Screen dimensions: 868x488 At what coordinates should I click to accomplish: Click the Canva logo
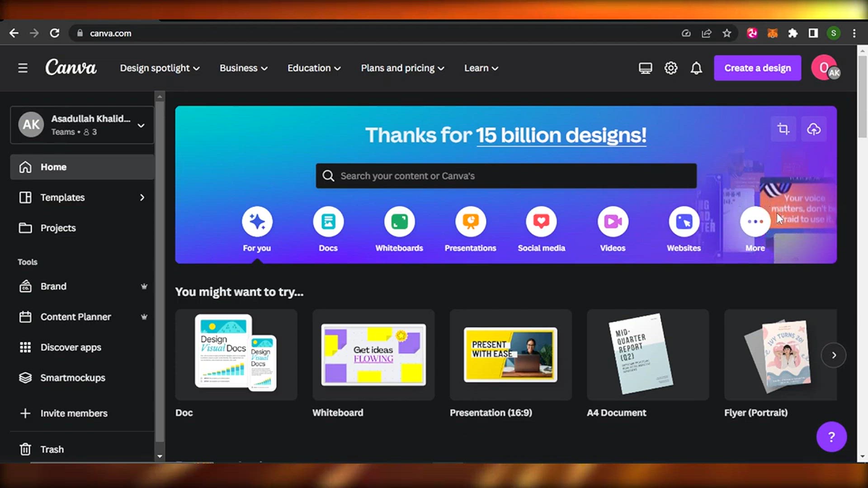pyautogui.click(x=71, y=67)
